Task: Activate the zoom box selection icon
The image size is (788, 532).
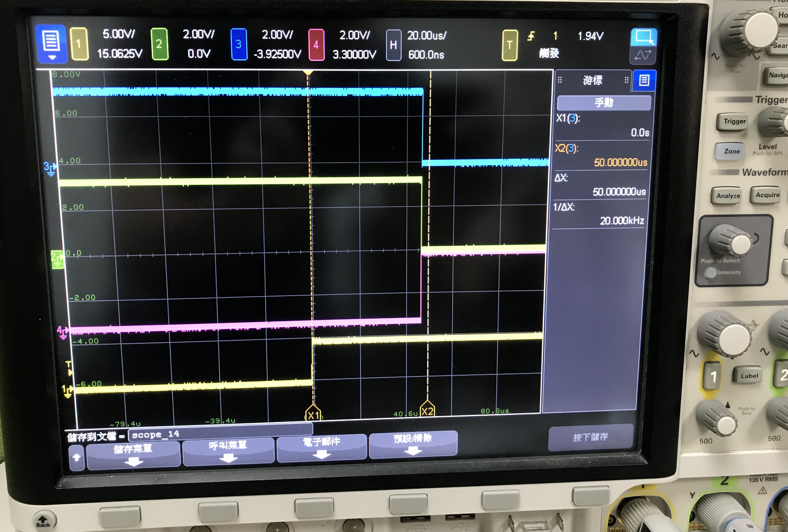Action: tap(643, 37)
